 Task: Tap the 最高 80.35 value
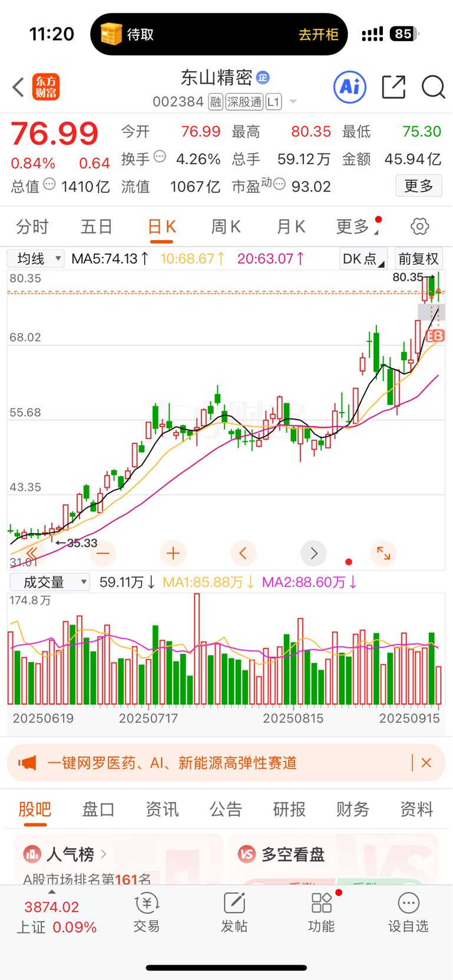click(x=311, y=131)
